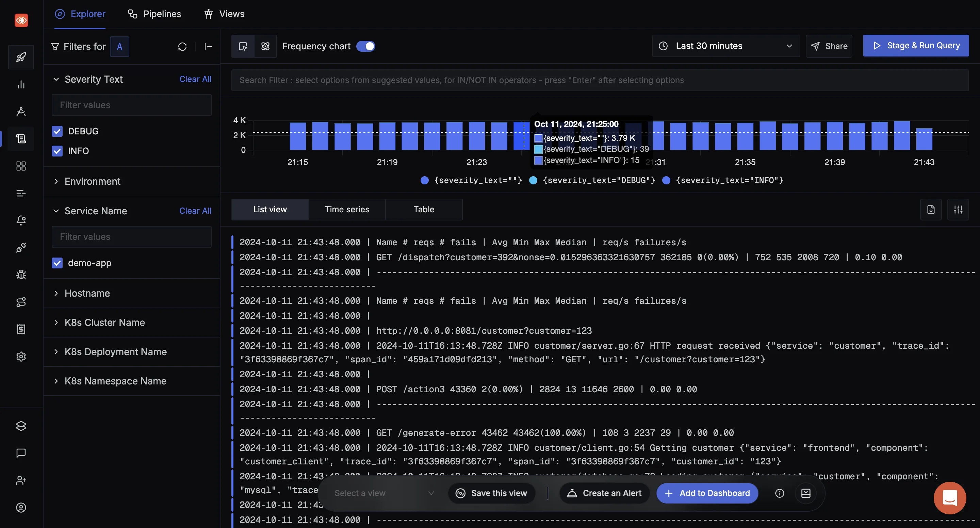Refresh the filters with sync icon
This screenshot has height=528, width=980.
point(182,47)
